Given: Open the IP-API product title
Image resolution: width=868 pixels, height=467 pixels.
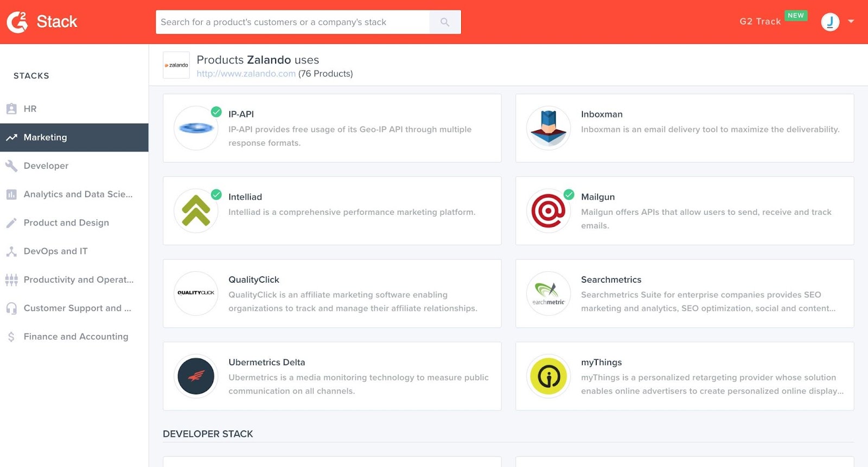Looking at the screenshot, I should coord(241,114).
